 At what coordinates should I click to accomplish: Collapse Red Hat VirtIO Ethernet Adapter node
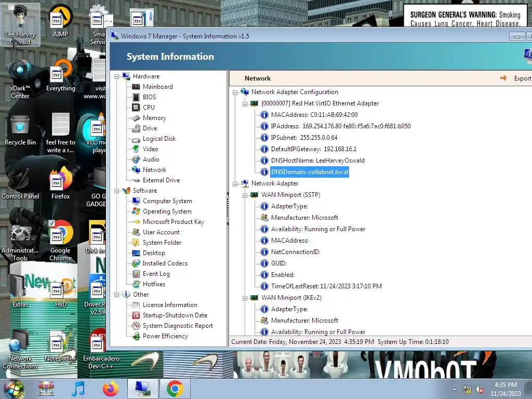click(245, 104)
